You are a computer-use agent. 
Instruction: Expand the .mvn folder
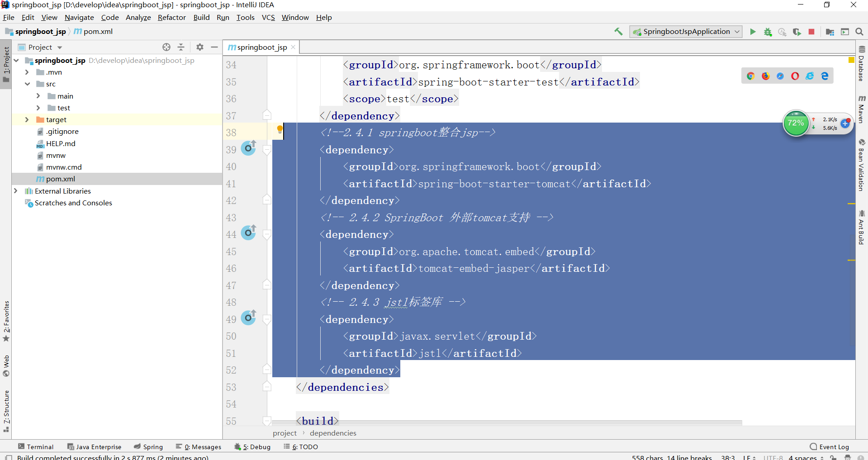27,72
